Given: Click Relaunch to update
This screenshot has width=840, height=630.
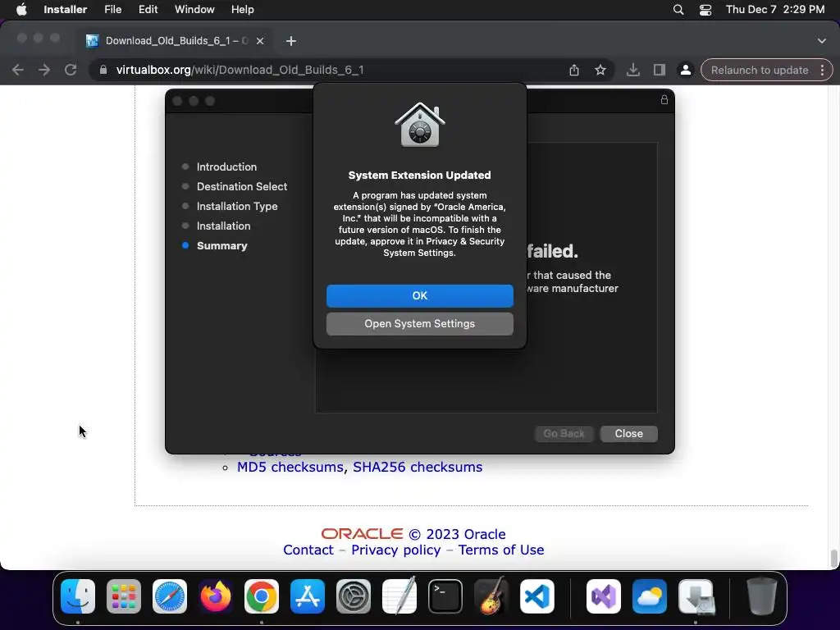Looking at the screenshot, I should click(759, 70).
